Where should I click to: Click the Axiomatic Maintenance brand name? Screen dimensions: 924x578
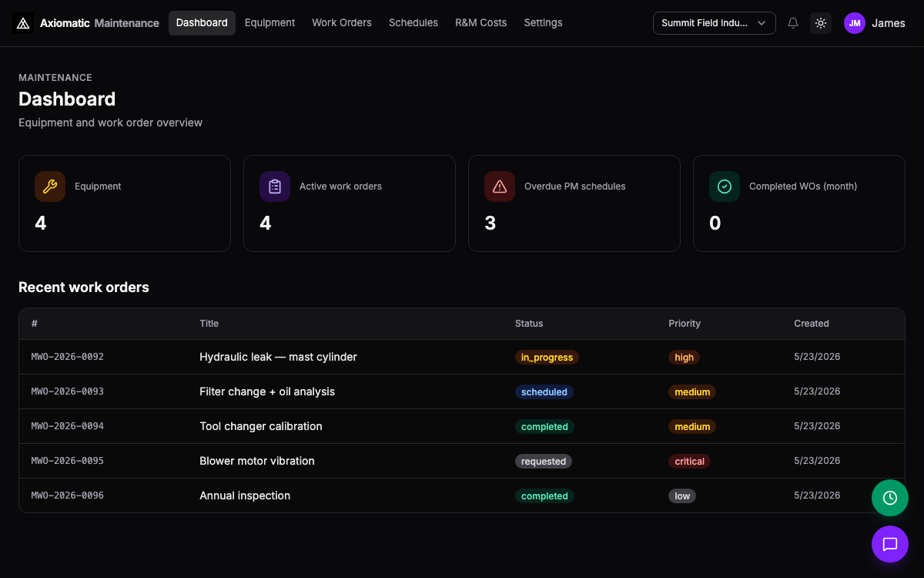[x=99, y=23]
